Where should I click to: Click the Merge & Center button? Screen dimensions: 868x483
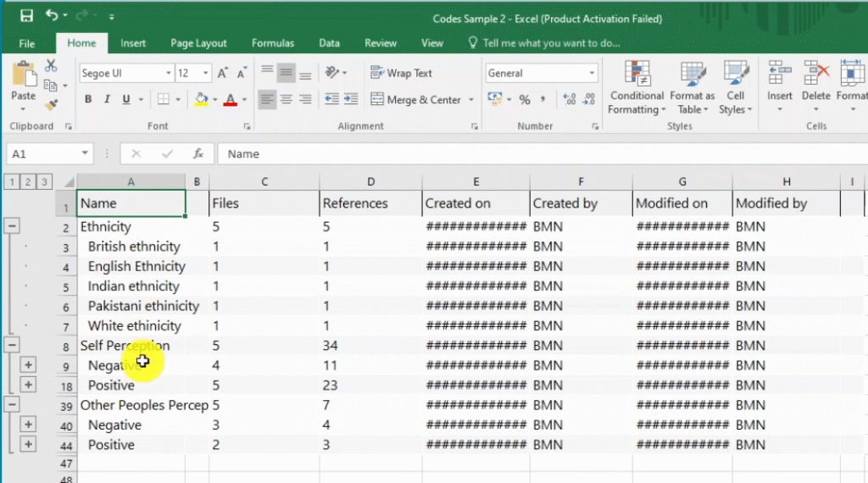415,100
